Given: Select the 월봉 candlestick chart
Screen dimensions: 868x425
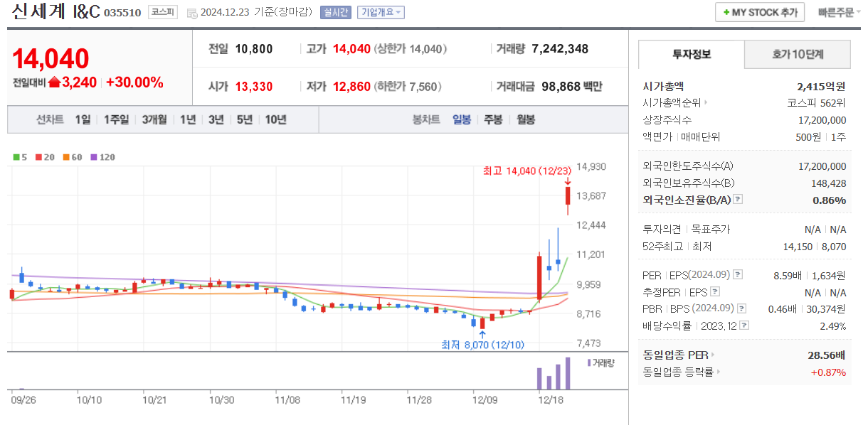Looking at the screenshot, I should click(525, 119).
